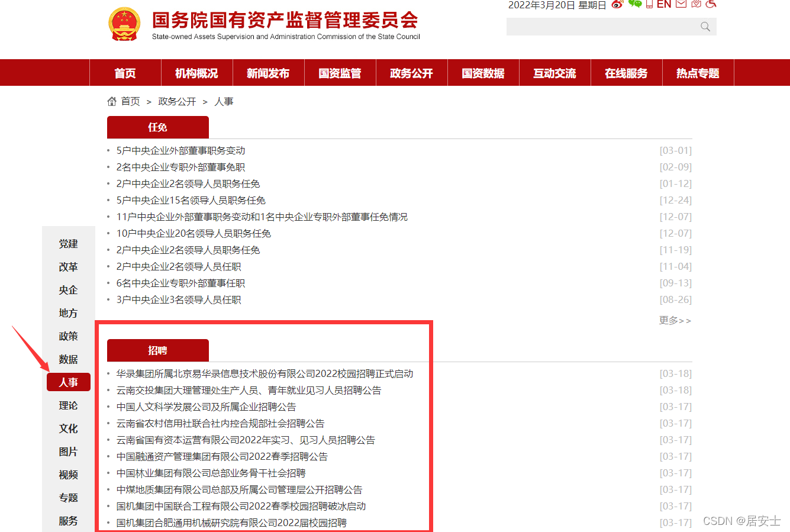This screenshot has width=790, height=532.
Task: Select 央企 in the left sidebar
Action: click(68, 290)
